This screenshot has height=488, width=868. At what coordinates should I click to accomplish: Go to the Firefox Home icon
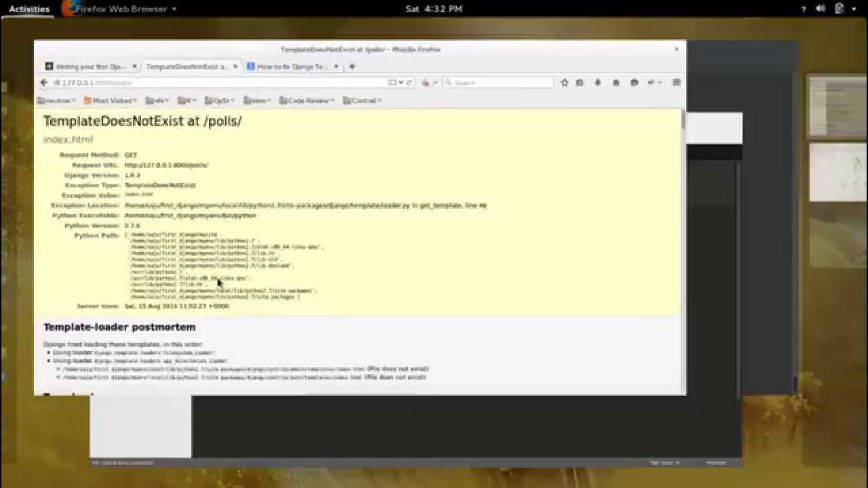click(x=616, y=83)
